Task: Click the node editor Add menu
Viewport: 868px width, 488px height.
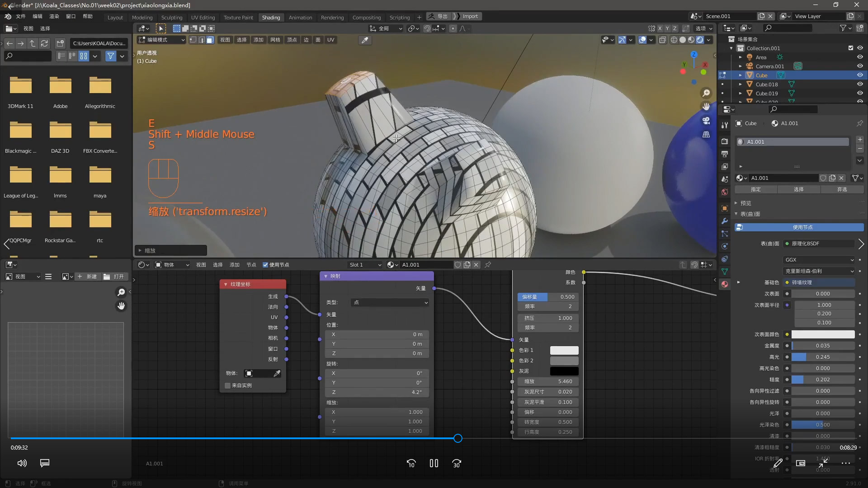Action: 234,264
